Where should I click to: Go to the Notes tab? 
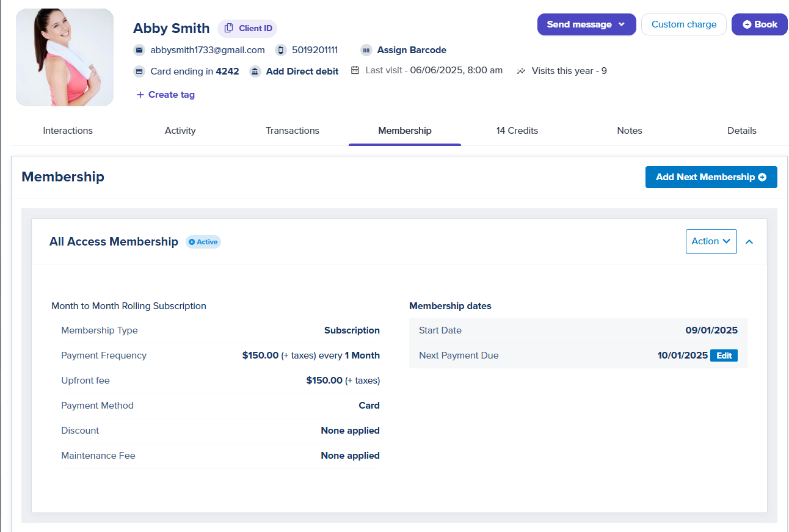coord(630,131)
